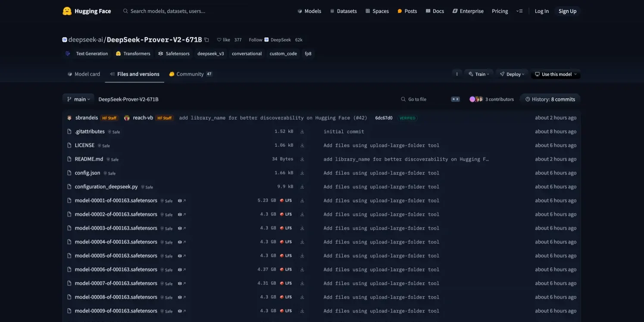Viewport: 644px width, 322px height.
Task: Download README.md file
Action: [x=302, y=159]
